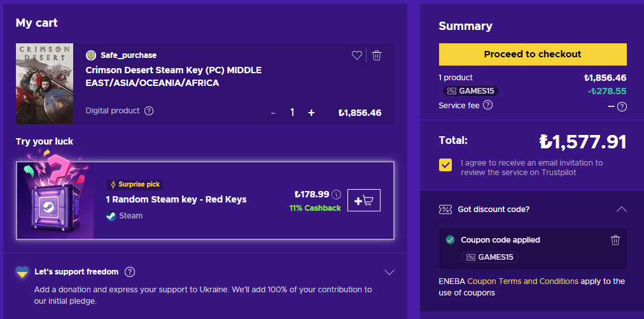
Task: Open 1 Random Steam key product title
Action: pyautogui.click(x=176, y=199)
